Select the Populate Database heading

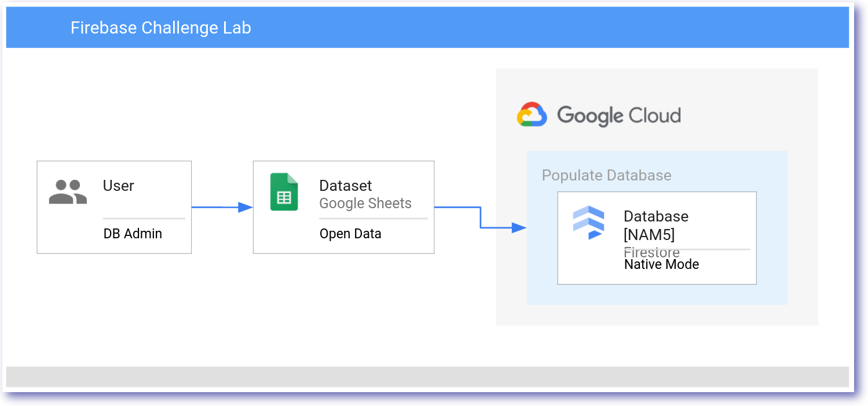coord(606,175)
